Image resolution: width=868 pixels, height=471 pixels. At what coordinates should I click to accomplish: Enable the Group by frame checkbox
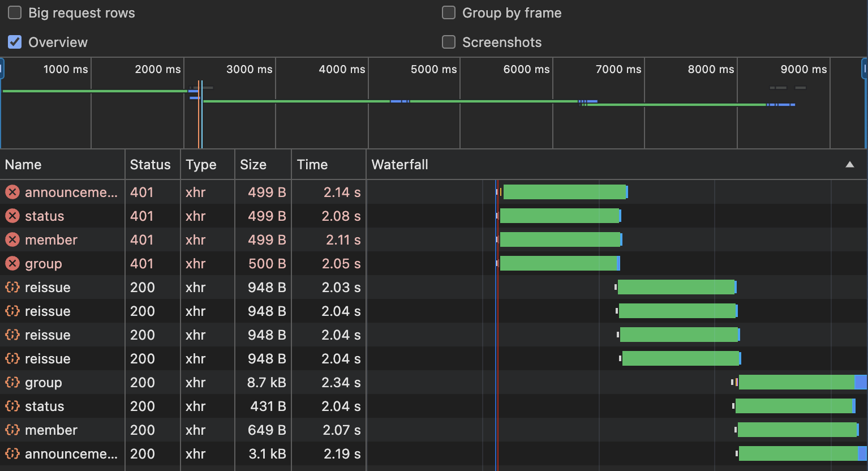coord(449,12)
